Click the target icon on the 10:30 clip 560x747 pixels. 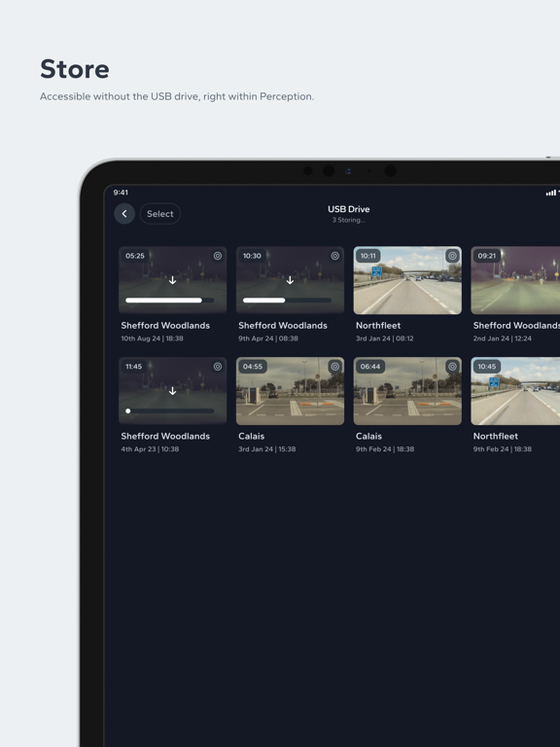coord(335,256)
